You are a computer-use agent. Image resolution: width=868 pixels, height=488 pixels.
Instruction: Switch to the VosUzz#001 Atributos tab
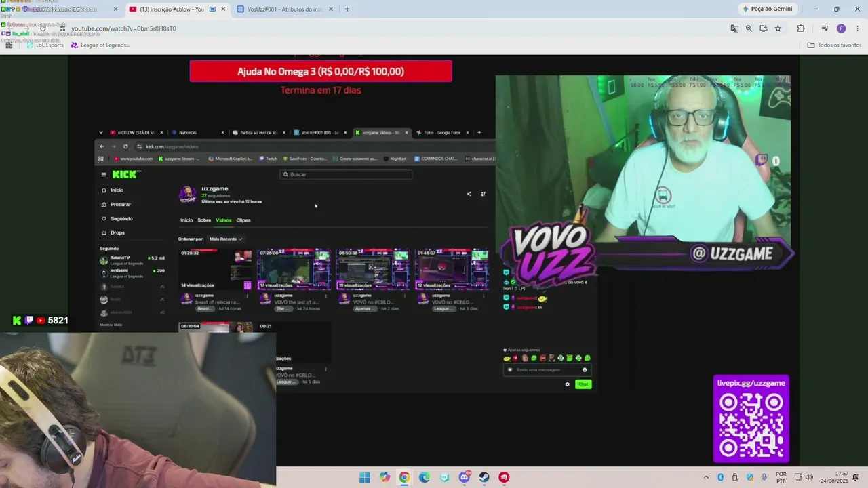click(283, 9)
